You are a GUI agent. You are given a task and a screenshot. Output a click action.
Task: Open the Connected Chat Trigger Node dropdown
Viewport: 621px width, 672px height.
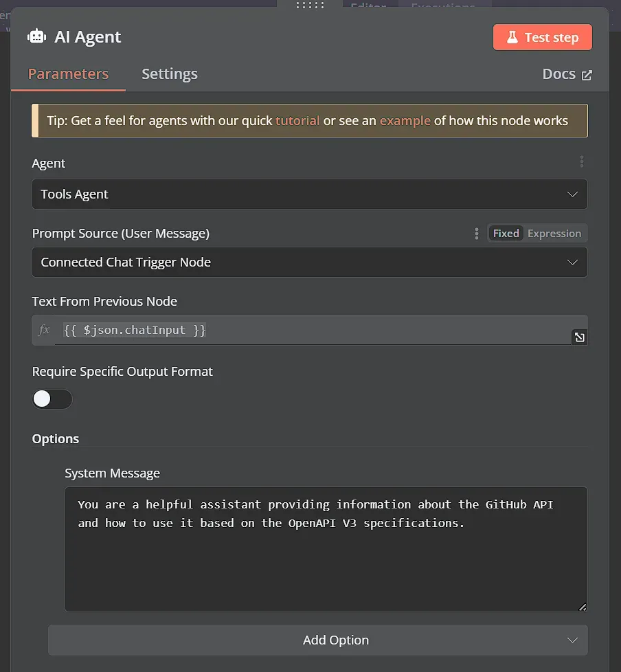tap(572, 262)
